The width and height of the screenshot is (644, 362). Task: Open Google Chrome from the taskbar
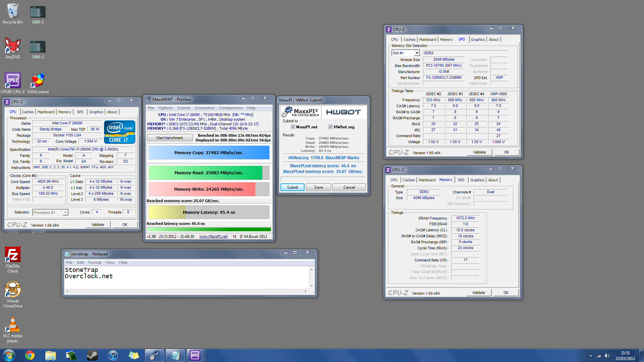pyautogui.click(x=30, y=355)
